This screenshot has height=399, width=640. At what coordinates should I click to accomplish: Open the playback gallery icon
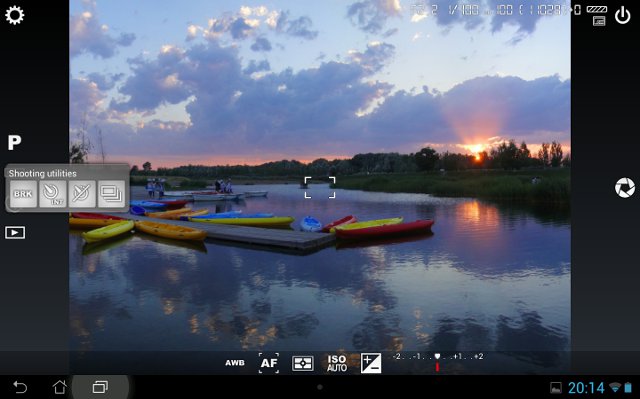click(x=15, y=233)
